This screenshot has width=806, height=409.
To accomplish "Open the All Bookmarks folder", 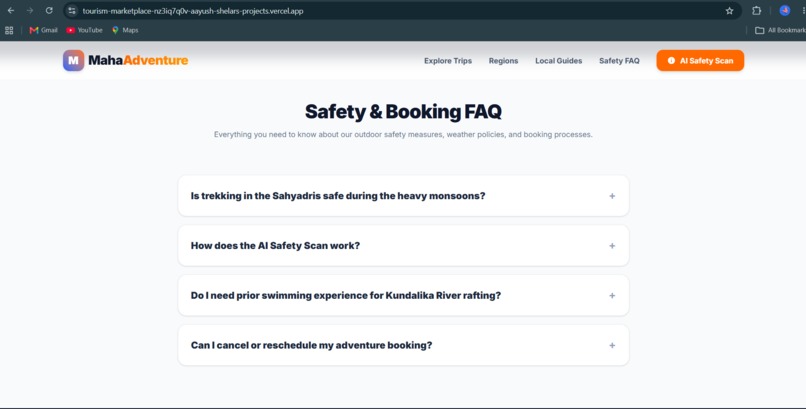I will click(780, 30).
